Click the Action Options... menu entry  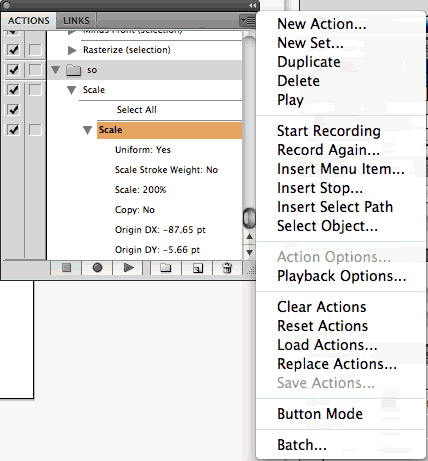(334, 257)
